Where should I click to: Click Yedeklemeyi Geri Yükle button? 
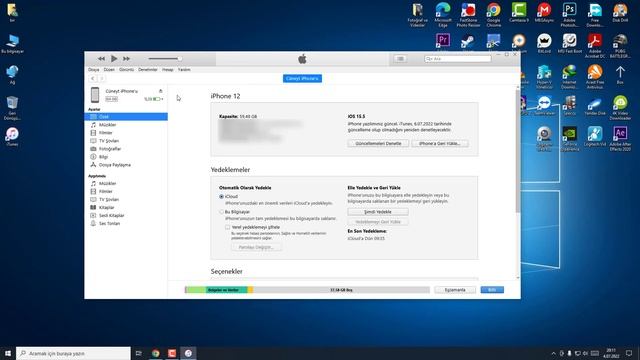pos(378,222)
